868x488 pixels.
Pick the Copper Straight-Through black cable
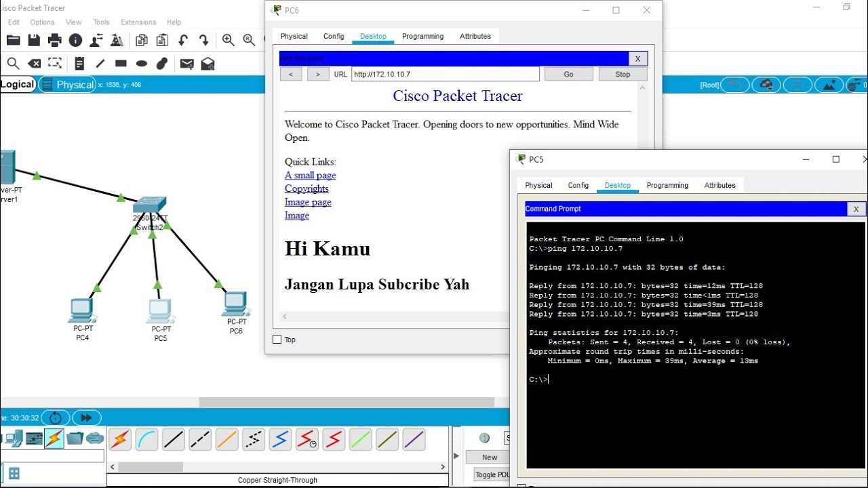[173, 440]
